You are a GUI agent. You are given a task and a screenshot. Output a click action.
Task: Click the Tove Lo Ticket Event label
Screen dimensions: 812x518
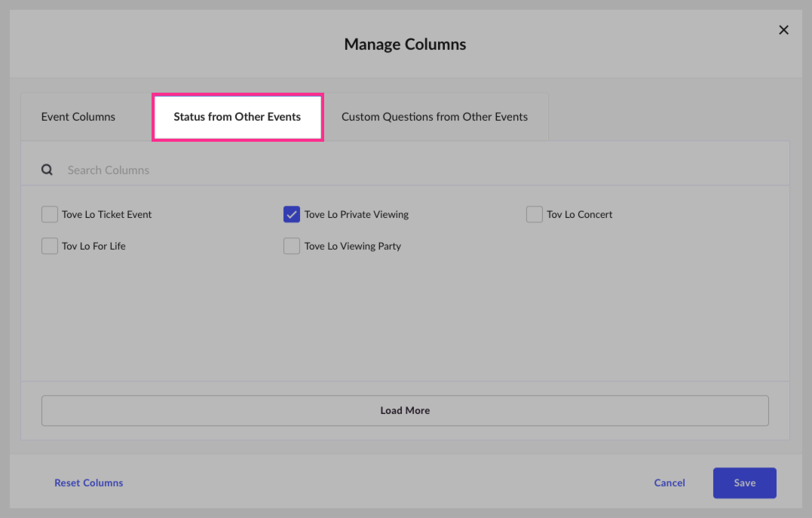106,214
